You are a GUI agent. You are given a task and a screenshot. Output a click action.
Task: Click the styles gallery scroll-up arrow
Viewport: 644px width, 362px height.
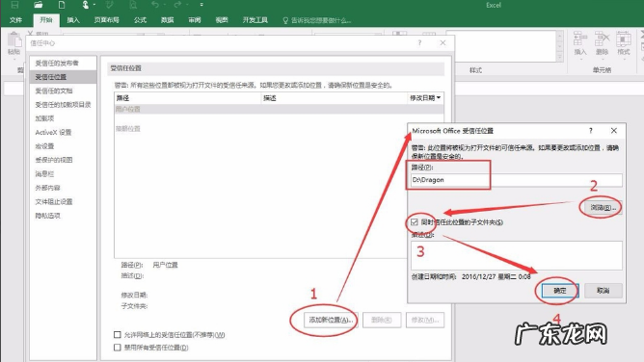pyautogui.click(x=559, y=36)
